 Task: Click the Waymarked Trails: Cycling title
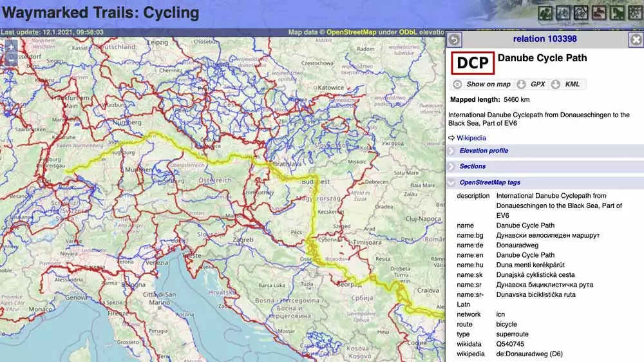coord(100,13)
